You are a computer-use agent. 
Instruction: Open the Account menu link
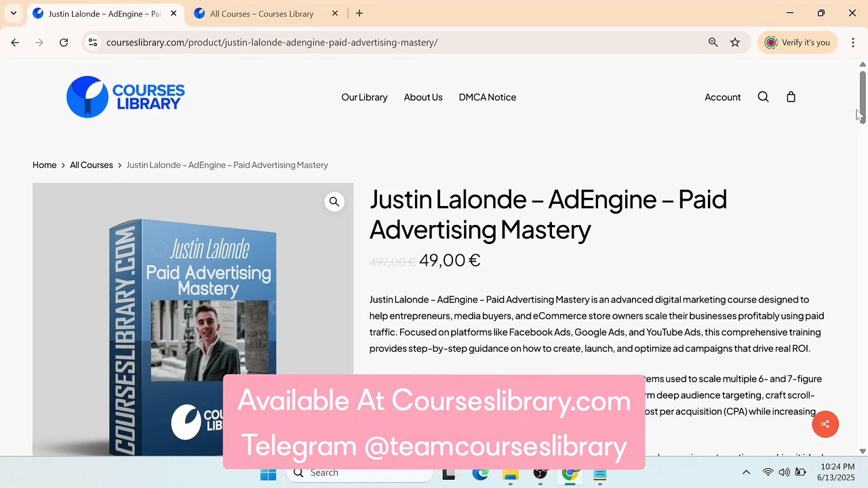point(722,97)
